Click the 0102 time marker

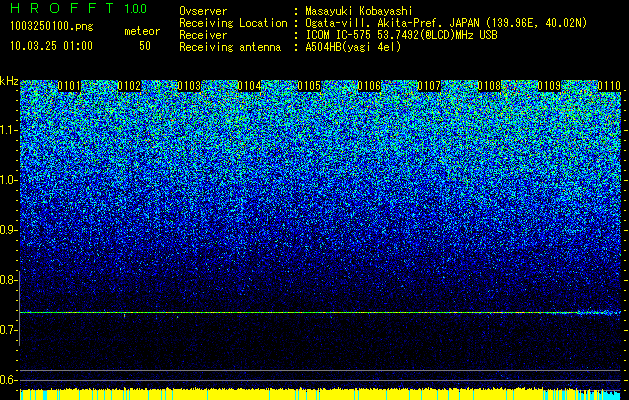click(x=130, y=86)
